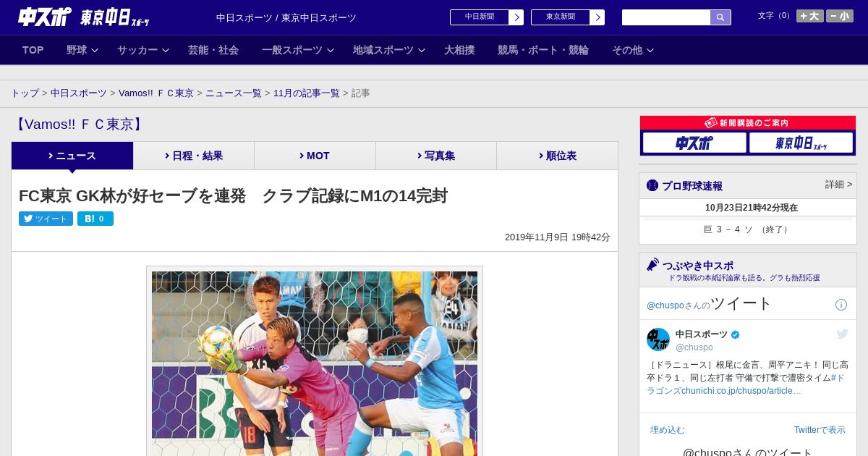
Task: Click the プロ野球速報 baseball icon
Action: click(x=652, y=185)
